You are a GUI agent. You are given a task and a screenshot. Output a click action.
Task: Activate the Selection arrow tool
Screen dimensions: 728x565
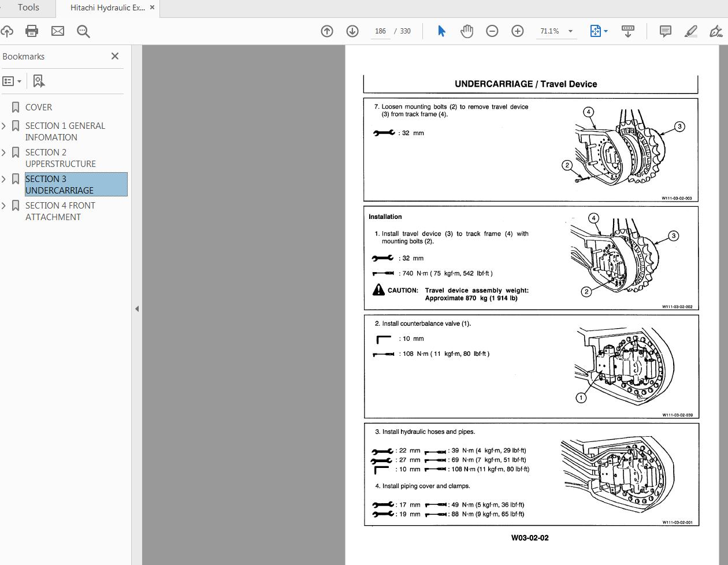pyautogui.click(x=441, y=31)
